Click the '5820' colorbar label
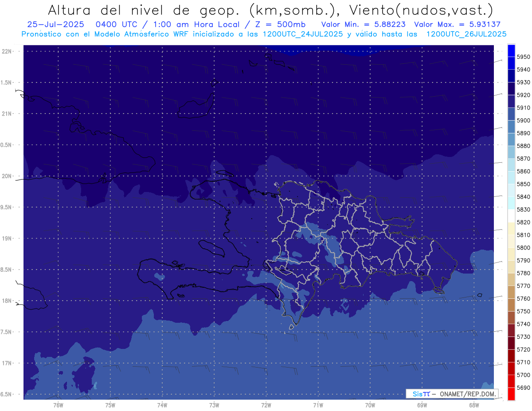532x411 pixels. 524,222
